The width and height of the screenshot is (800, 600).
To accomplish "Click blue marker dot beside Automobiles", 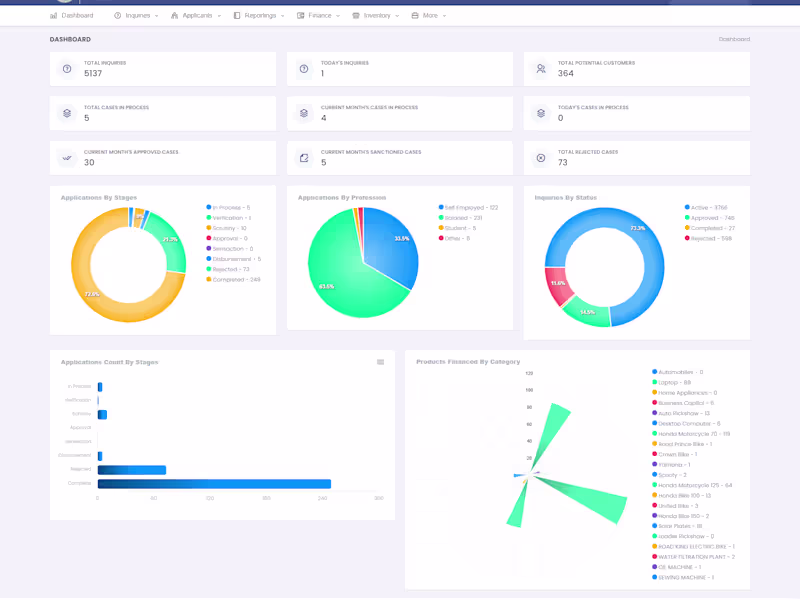I will tap(655, 372).
